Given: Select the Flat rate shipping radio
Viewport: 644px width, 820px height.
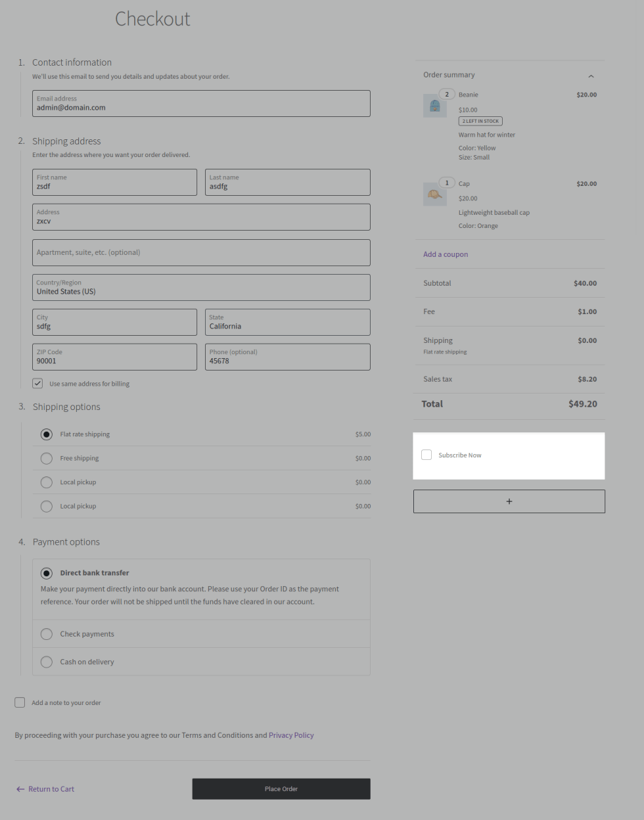Looking at the screenshot, I should (47, 434).
